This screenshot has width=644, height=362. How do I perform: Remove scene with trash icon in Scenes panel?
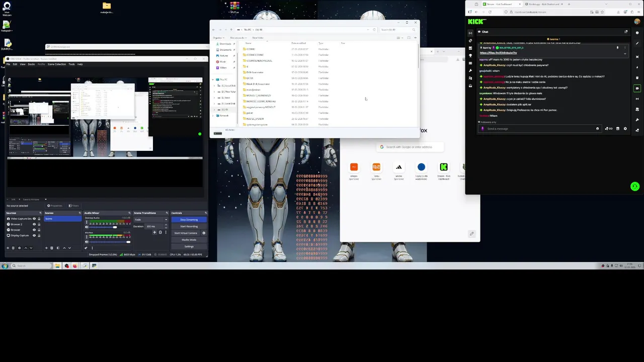[x=52, y=248]
